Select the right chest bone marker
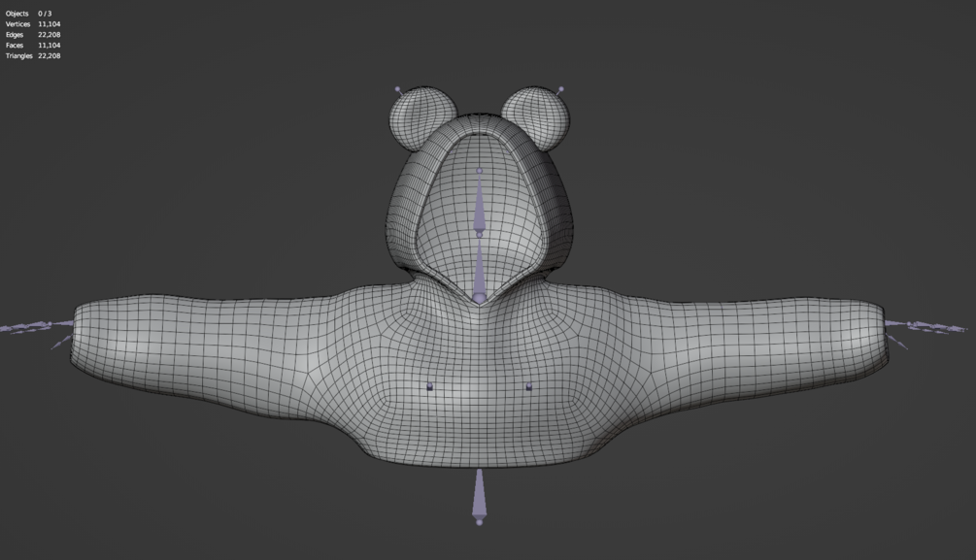Image resolution: width=976 pixels, height=560 pixels. 529,386
